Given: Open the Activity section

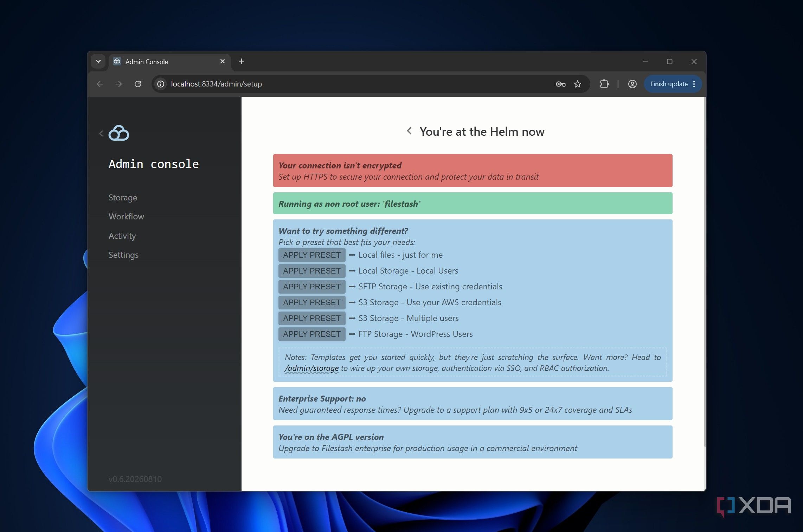Looking at the screenshot, I should pos(122,236).
